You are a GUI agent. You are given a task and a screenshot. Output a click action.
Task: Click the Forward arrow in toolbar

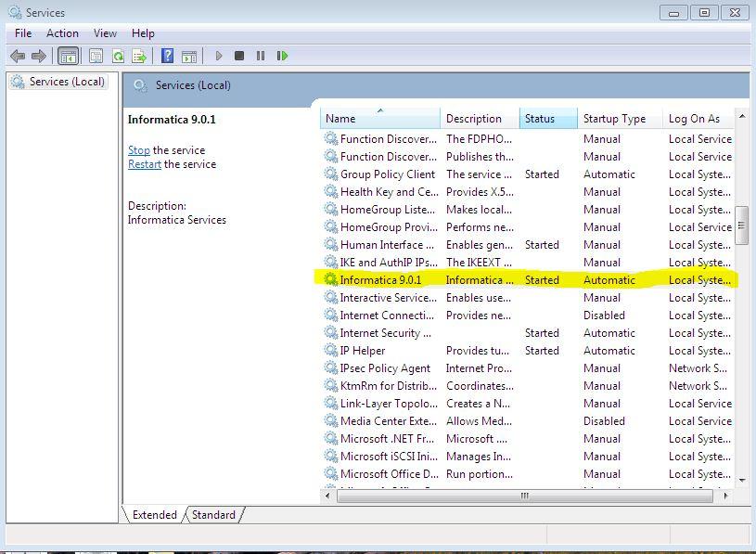click(39, 56)
